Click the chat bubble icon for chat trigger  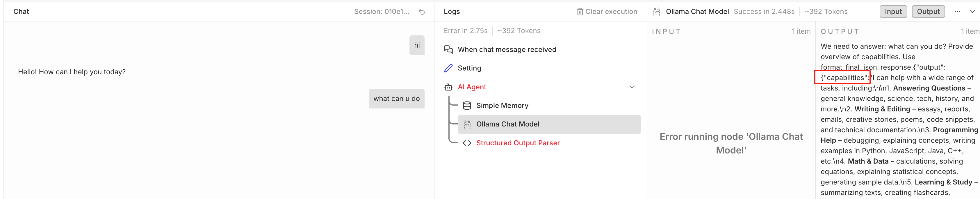[x=448, y=49]
